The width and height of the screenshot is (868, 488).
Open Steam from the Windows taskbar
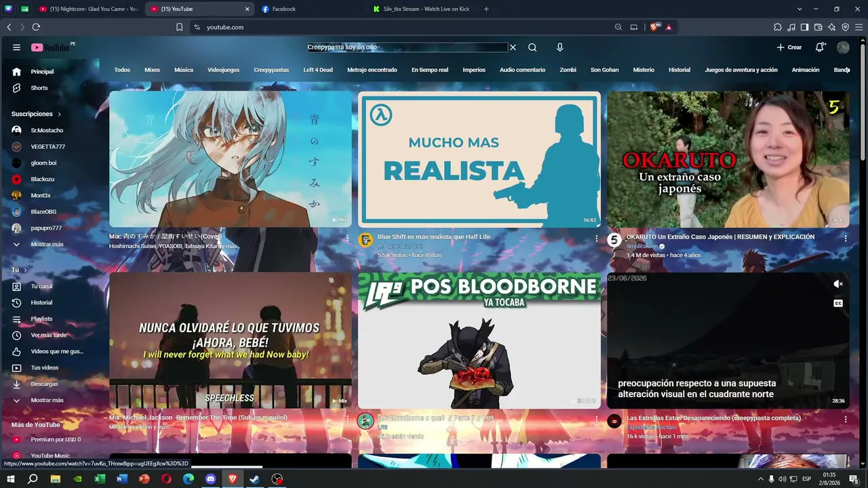point(254,479)
